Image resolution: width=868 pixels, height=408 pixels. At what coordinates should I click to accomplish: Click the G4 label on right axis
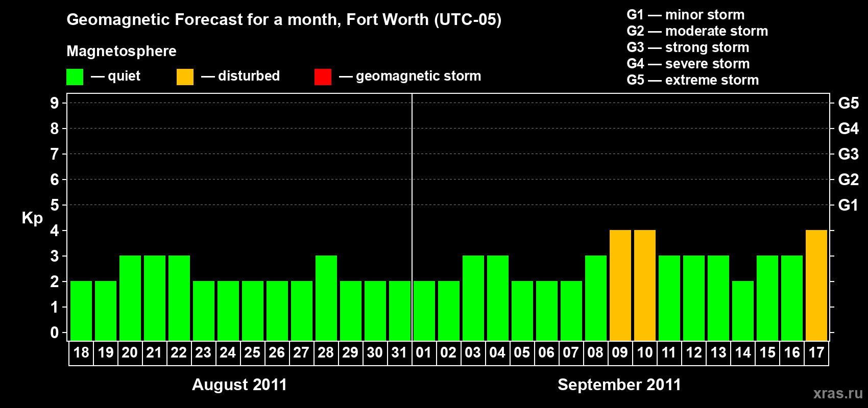(x=849, y=129)
